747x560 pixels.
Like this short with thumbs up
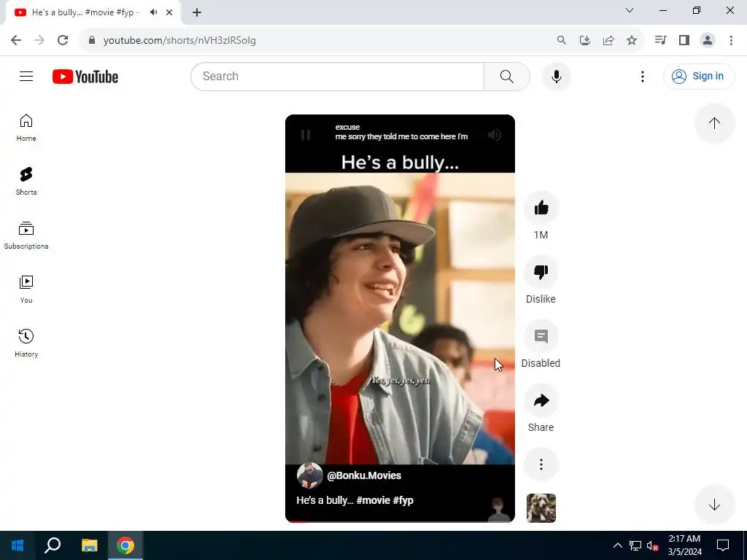click(541, 208)
